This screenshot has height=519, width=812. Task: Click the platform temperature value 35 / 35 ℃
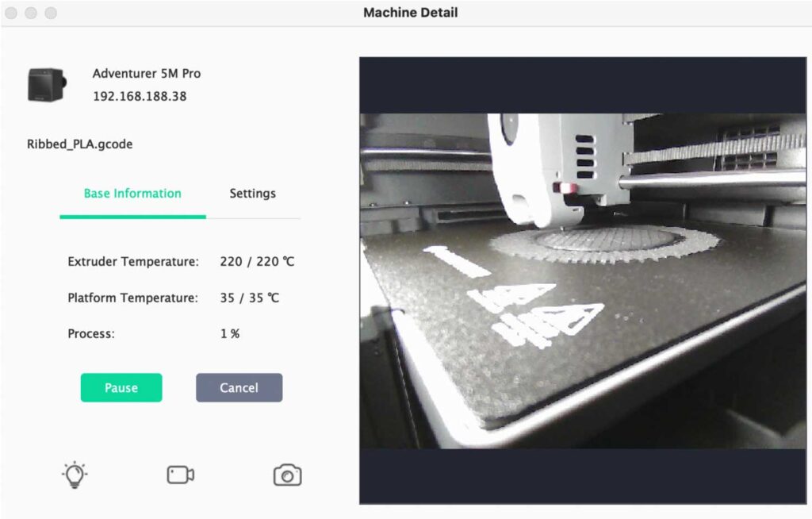coord(250,298)
